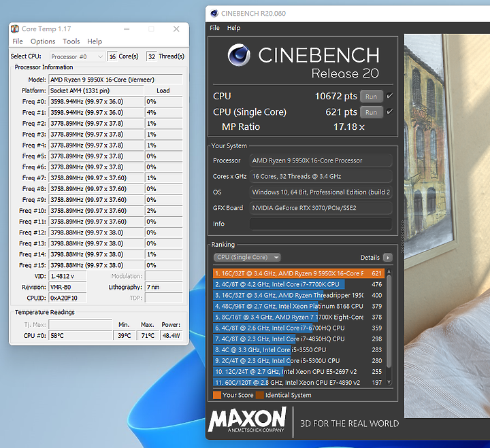The image size is (490, 448).
Task: Click CPU #0 temperature 58°C
Action: click(x=80, y=336)
